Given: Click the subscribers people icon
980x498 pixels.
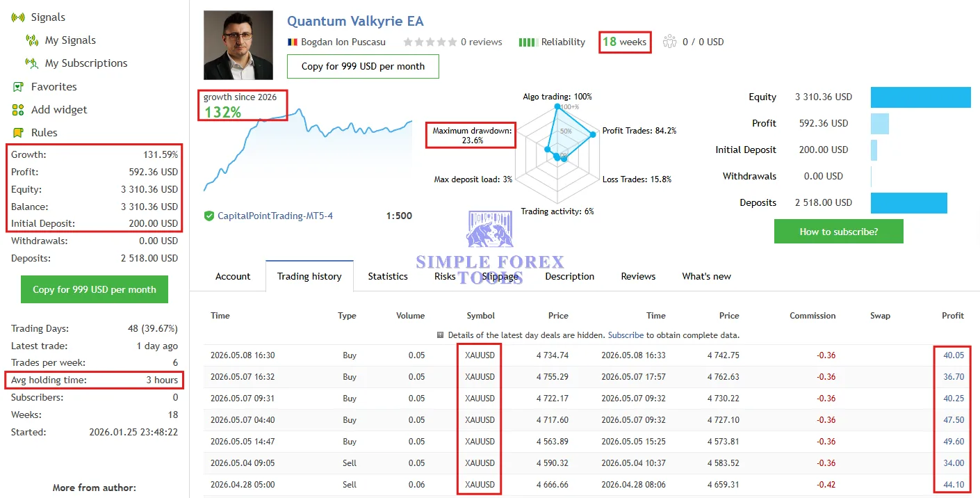Looking at the screenshot, I should click(x=670, y=42).
